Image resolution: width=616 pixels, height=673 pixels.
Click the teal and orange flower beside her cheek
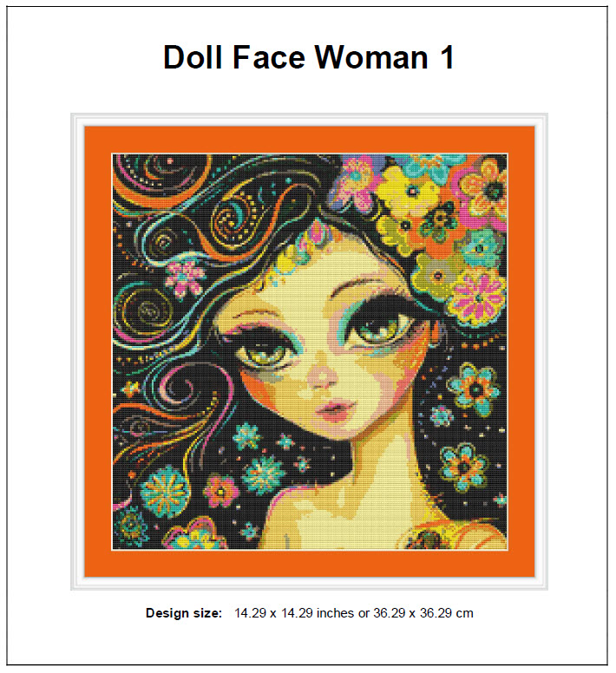(474, 389)
